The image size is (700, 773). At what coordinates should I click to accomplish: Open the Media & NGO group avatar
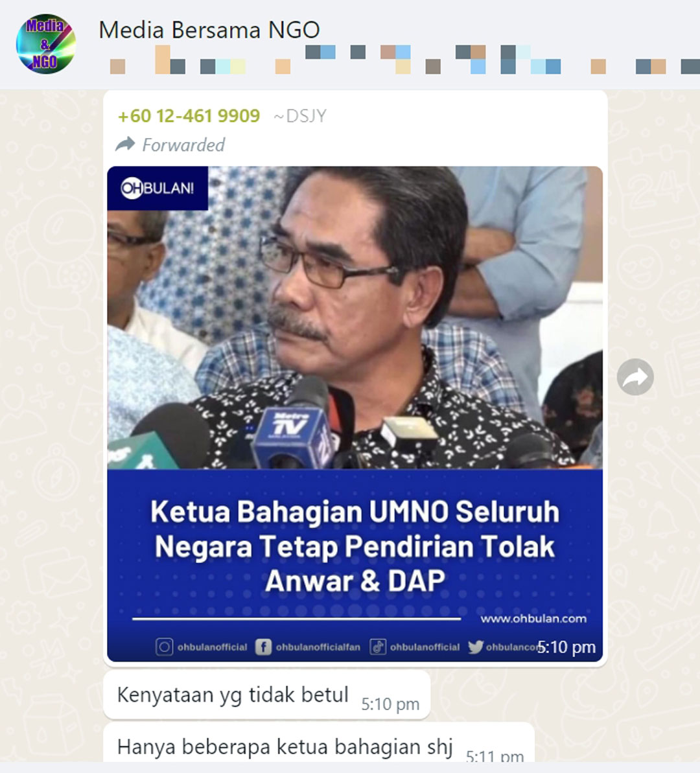(45, 44)
